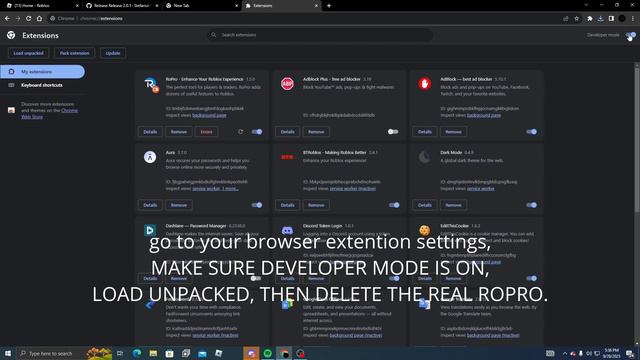This screenshot has width=640, height=360.
Task: Click Pack extension button
Action: [x=74, y=53]
